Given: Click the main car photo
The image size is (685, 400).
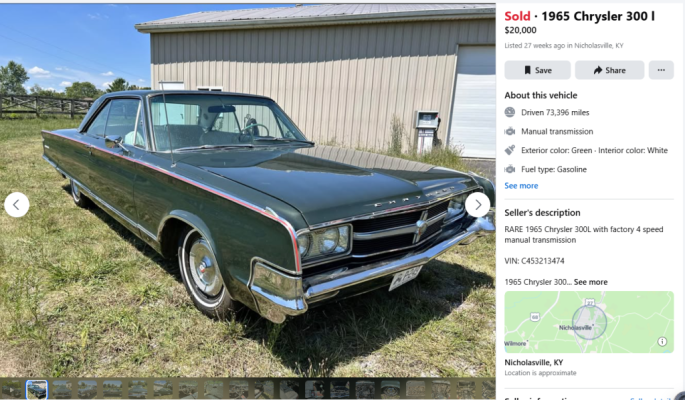Looking at the screenshot, I should pos(248,190).
